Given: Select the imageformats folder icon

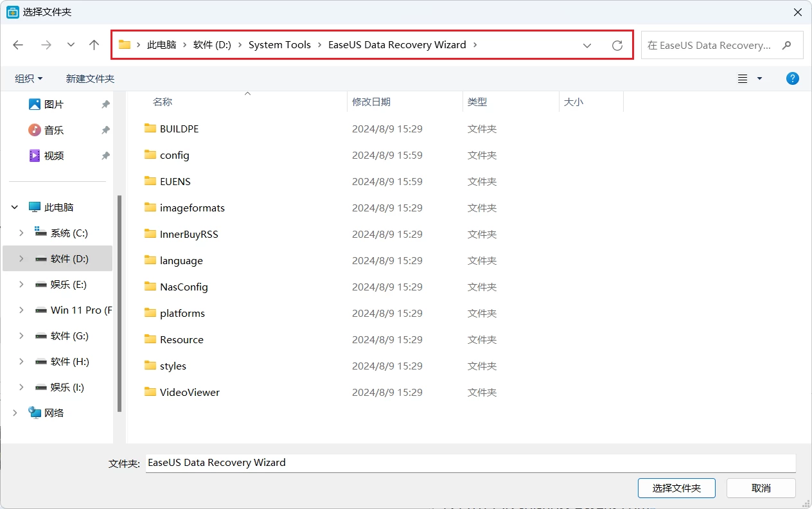Looking at the screenshot, I should (150, 208).
